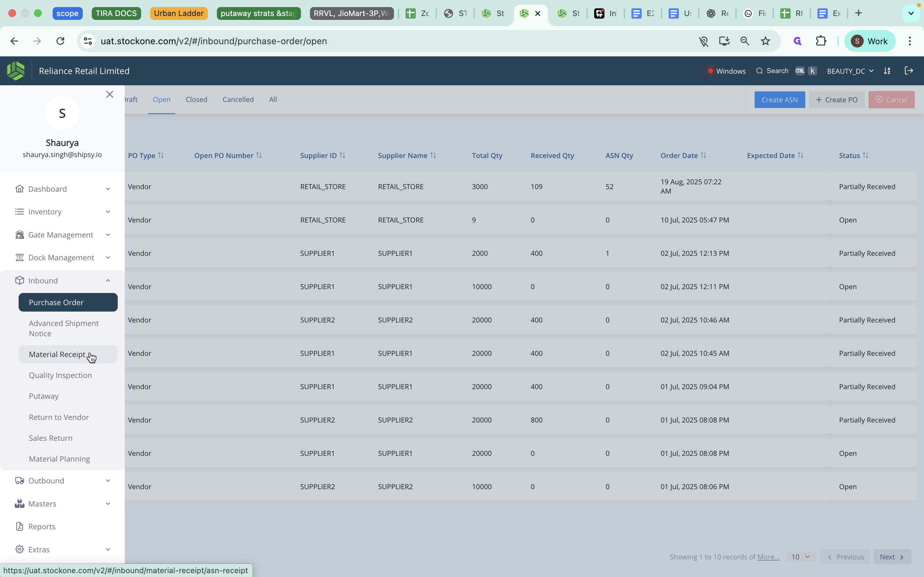Click the Create ASN button
The height and width of the screenshot is (577, 924).
point(779,100)
